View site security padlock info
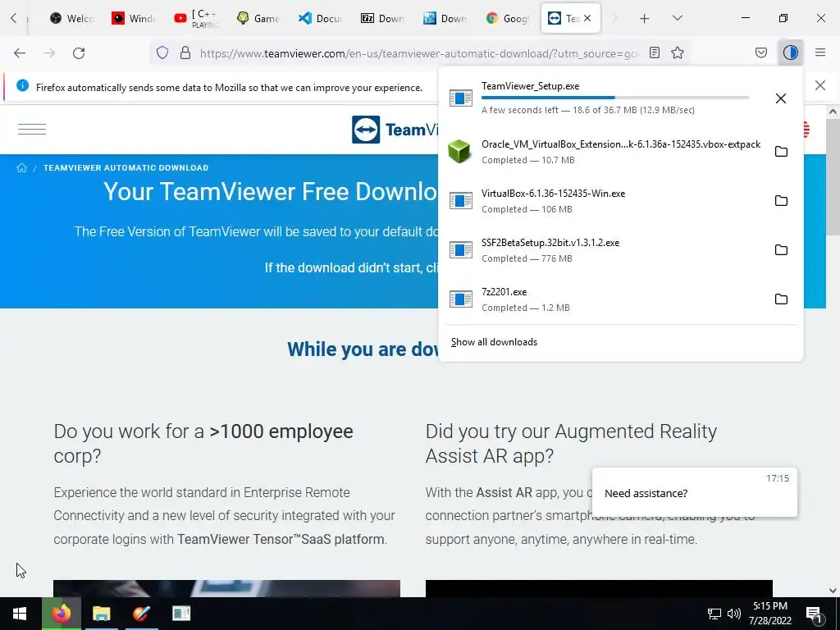Screen dimensions: 840x630 (x=185, y=52)
